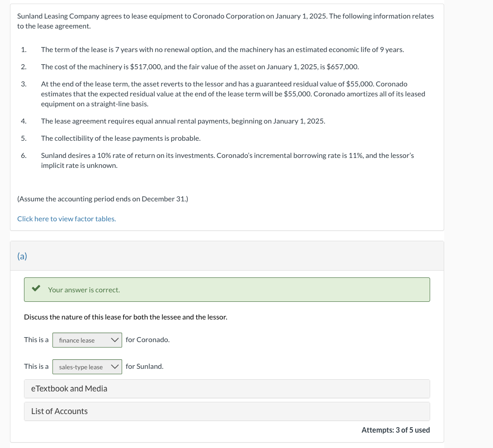Click list item 4 about rental payments
This screenshot has height=448, width=493.
click(183, 121)
